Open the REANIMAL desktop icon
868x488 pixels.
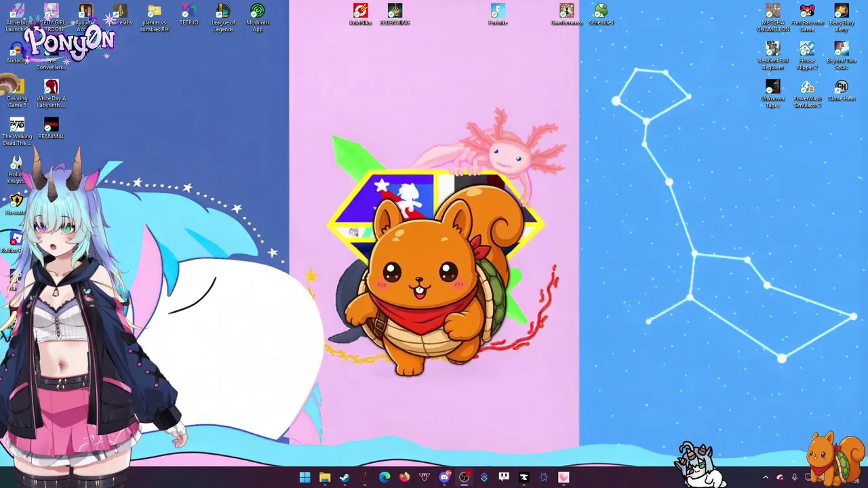click(52, 128)
